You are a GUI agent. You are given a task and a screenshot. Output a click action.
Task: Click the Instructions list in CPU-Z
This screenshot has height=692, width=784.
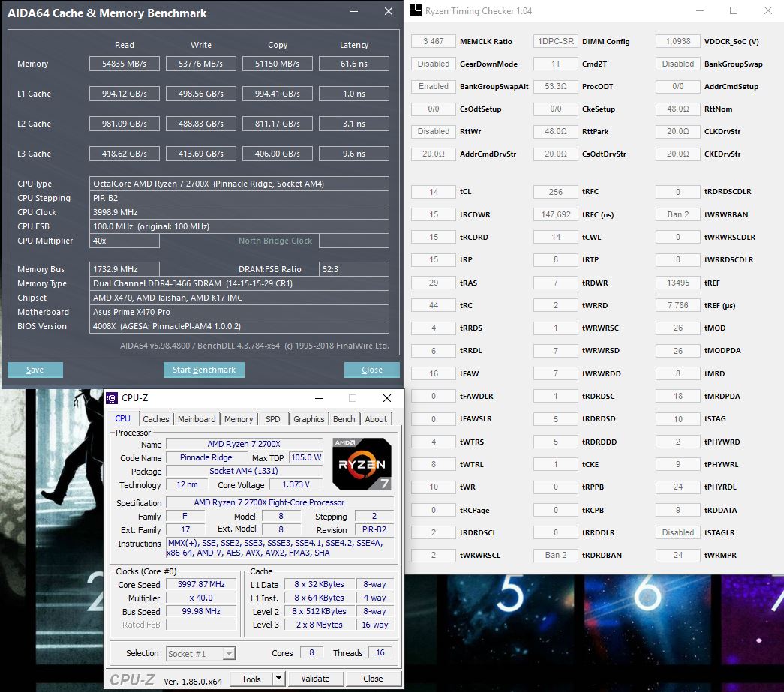click(x=280, y=547)
